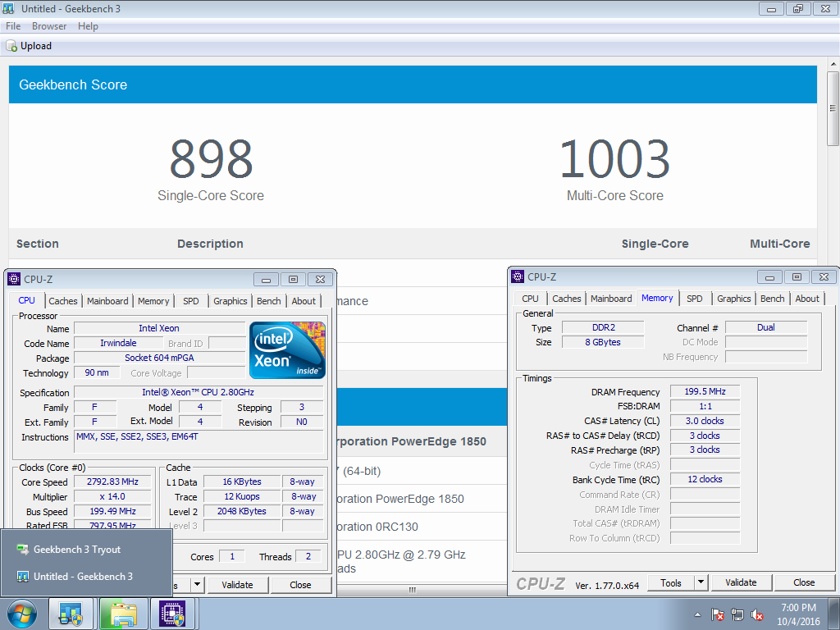Open the File menu
Screen dimensions: 840x630
13,26
